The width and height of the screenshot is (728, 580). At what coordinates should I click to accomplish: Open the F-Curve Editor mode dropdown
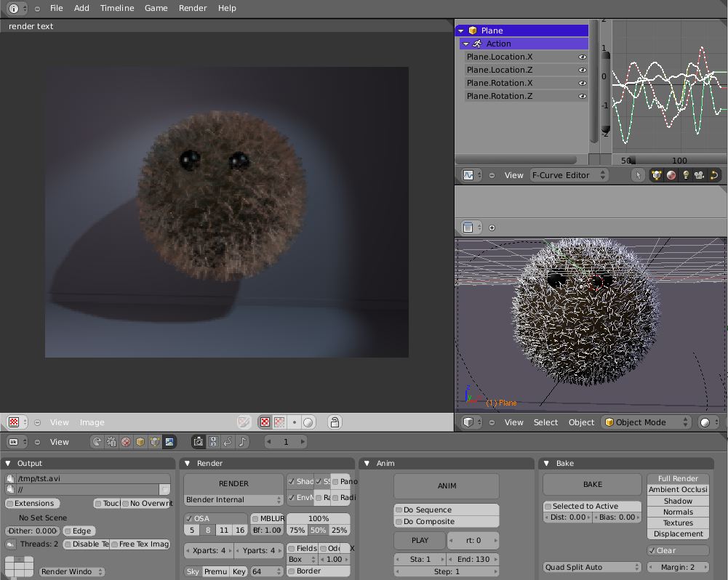[x=569, y=175]
